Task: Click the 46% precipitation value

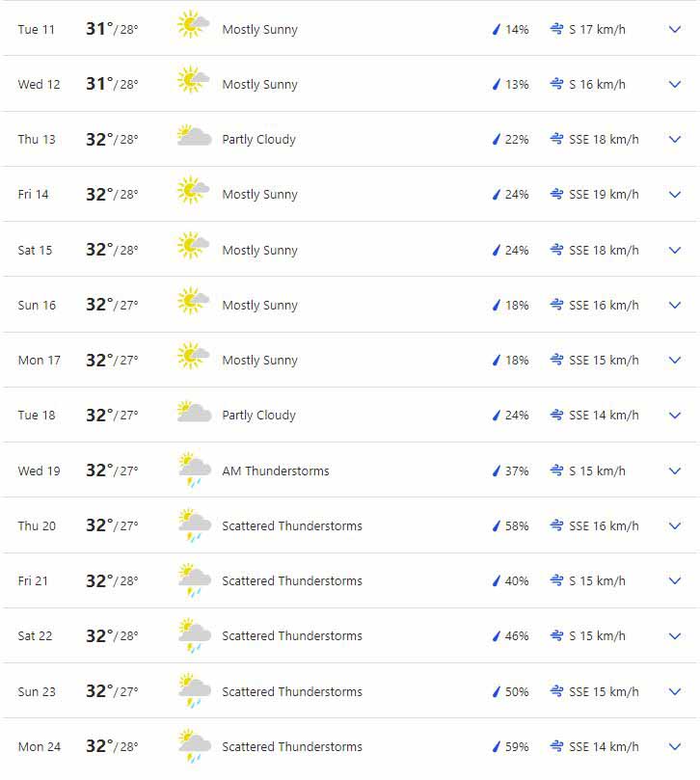Action: coord(517,636)
